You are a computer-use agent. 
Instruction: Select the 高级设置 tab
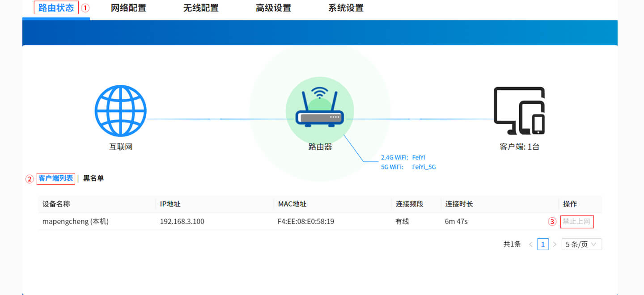click(273, 8)
